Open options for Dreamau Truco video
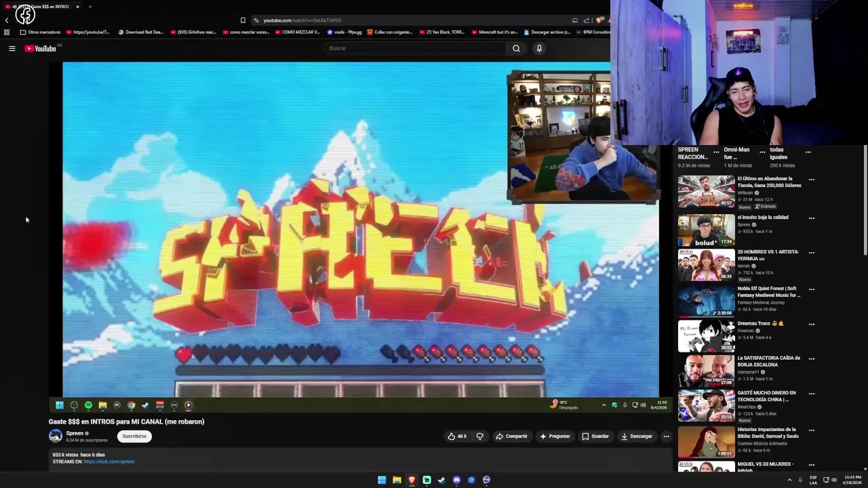This screenshot has height=488, width=868. [x=811, y=325]
